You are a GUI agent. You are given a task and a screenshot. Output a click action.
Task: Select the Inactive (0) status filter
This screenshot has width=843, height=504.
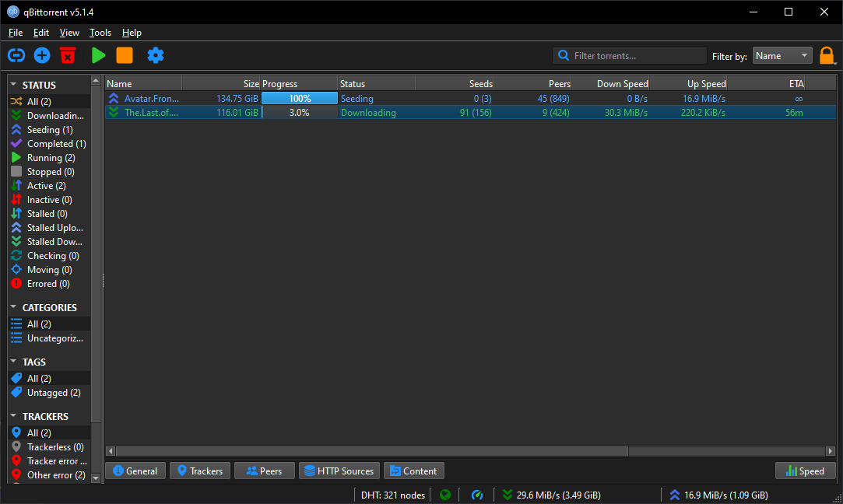[x=49, y=199]
